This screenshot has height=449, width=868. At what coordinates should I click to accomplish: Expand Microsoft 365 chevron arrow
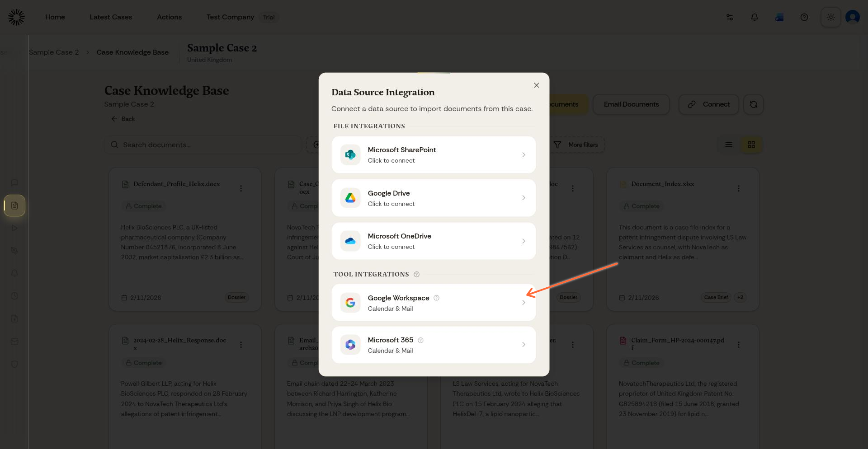pos(524,345)
